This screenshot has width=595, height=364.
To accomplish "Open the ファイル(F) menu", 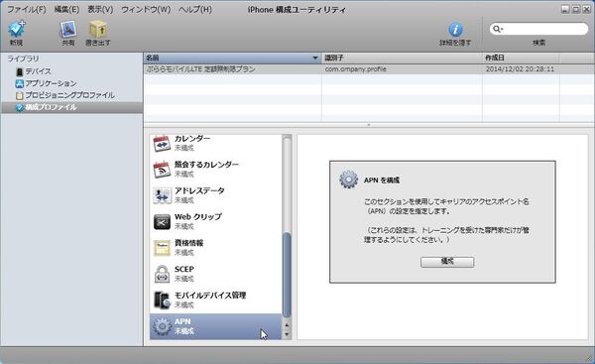I will [27, 10].
